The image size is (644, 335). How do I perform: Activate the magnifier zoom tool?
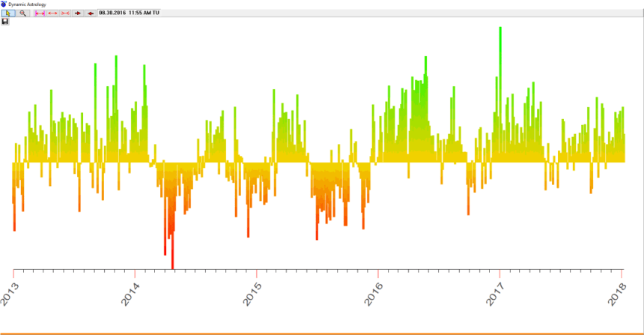point(22,13)
